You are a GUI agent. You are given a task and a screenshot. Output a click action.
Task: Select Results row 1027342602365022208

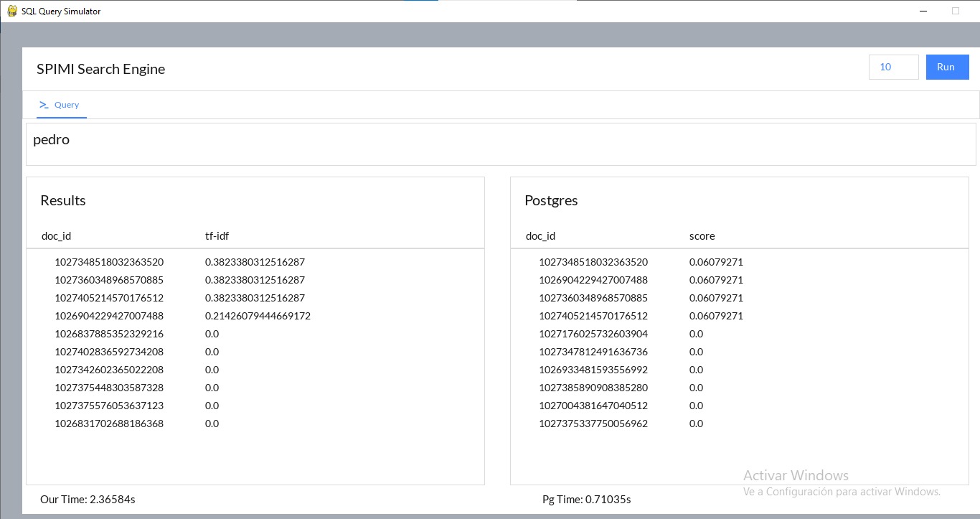(255, 370)
